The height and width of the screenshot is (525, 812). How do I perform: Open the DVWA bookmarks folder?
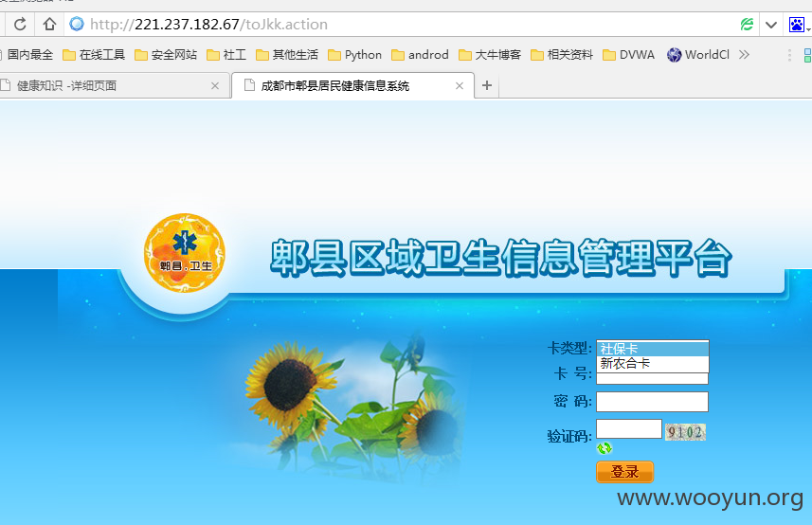click(629, 55)
